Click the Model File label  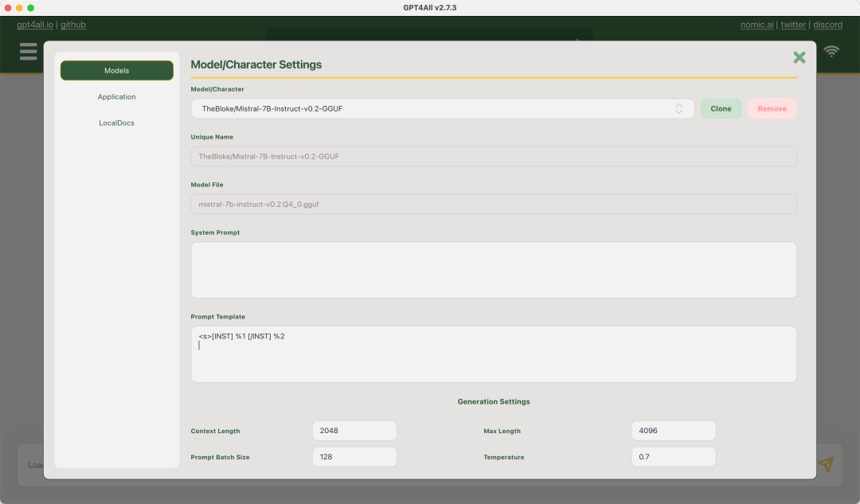click(x=207, y=185)
